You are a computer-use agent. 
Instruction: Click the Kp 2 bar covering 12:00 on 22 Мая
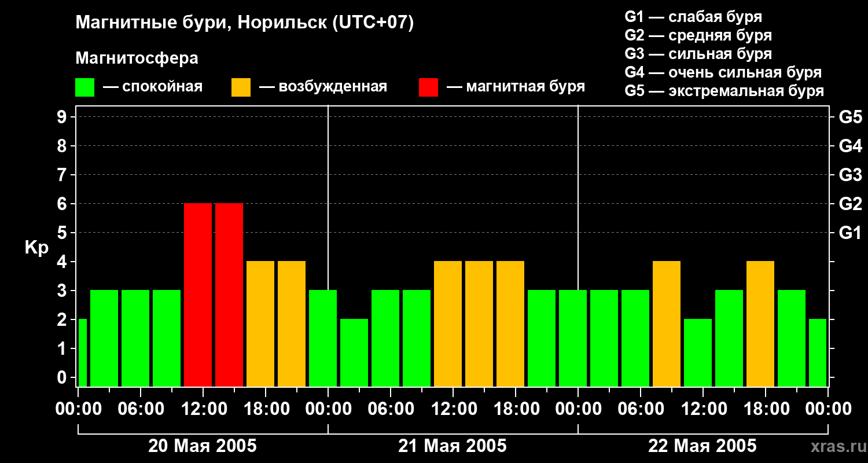coord(698,353)
